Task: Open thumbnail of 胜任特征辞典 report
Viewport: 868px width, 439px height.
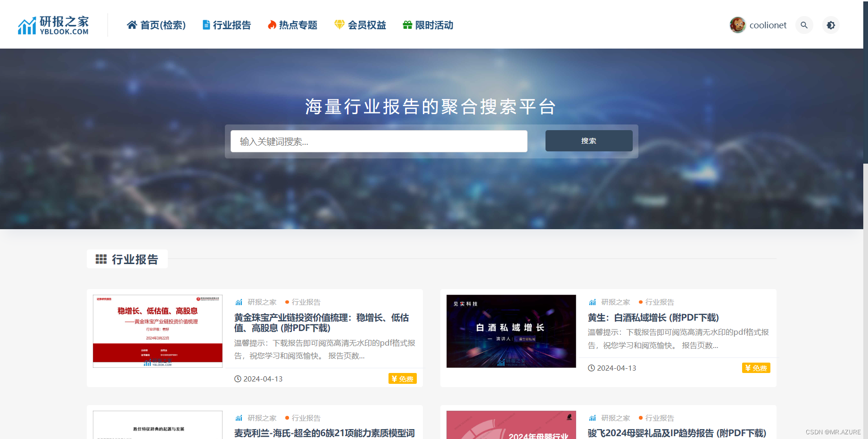Action: 157,425
